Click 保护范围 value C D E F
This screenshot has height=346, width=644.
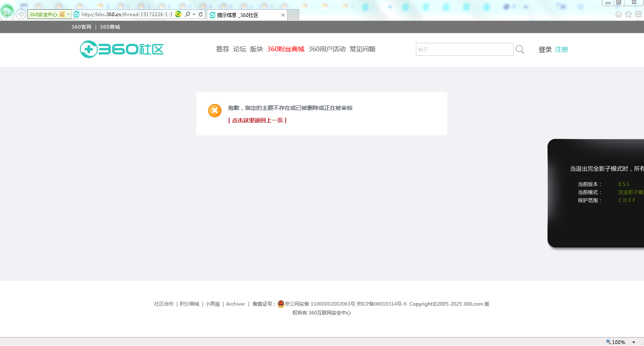tap(627, 200)
